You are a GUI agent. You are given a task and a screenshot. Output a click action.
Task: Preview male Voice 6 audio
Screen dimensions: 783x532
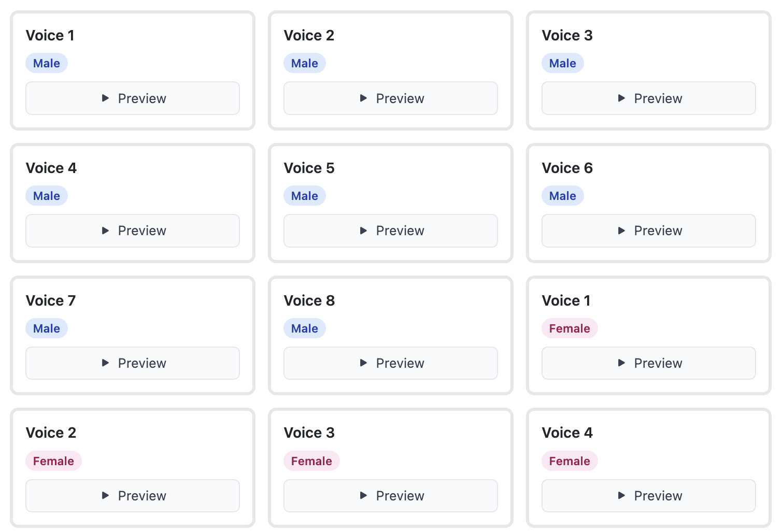649,231
